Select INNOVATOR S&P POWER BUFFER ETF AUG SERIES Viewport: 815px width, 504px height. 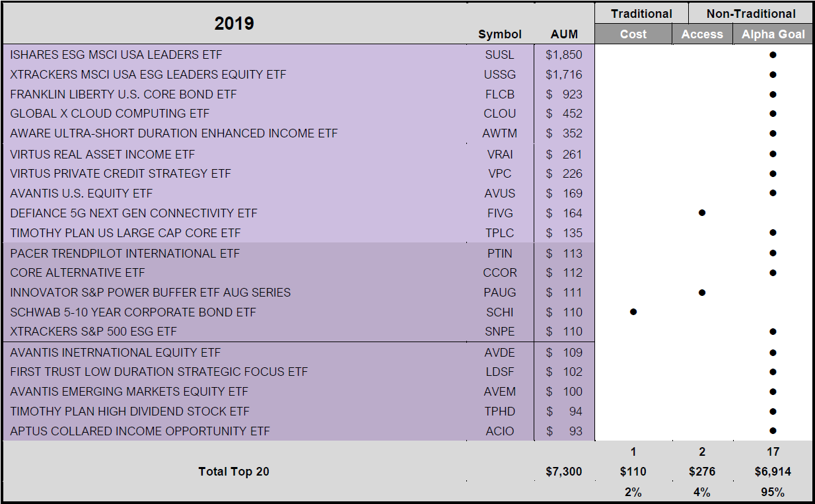click(x=150, y=293)
